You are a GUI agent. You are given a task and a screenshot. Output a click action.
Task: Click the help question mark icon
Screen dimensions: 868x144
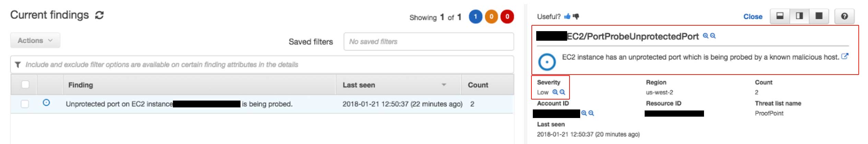(844, 16)
